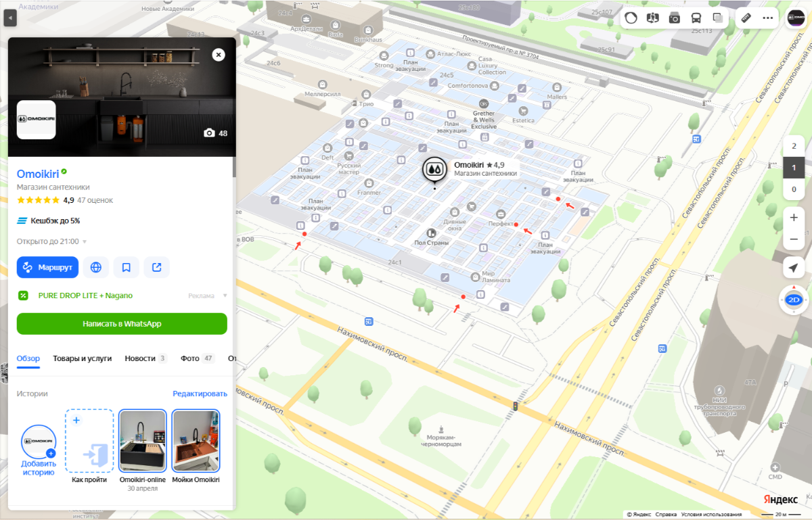Select the ruler distance tool

point(747,18)
